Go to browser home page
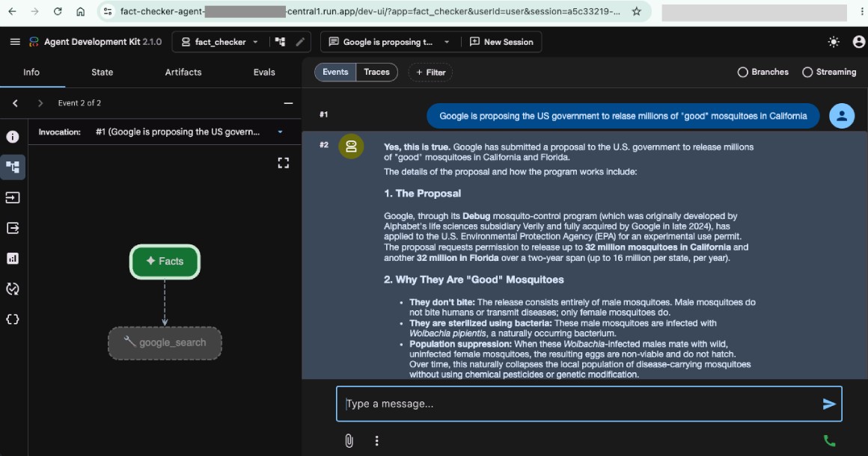Image resolution: width=868 pixels, height=456 pixels. coord(80,12)
